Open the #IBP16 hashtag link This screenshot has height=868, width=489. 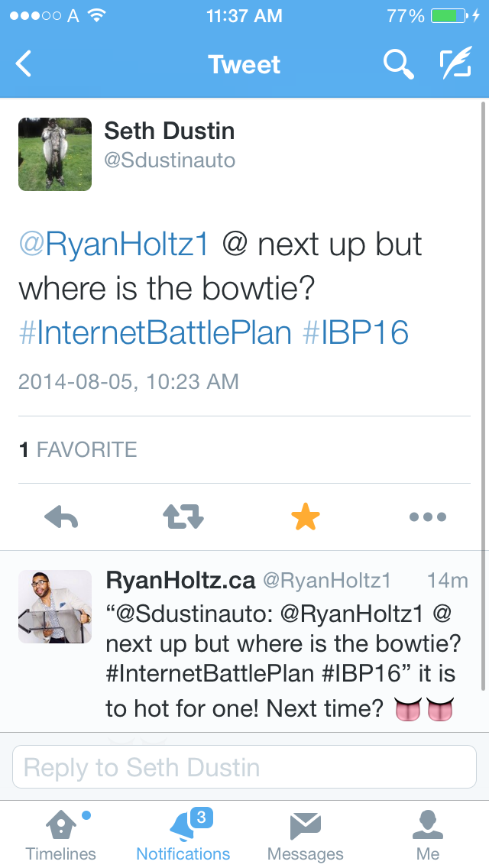pyautogui.click(x=356, y=333)
